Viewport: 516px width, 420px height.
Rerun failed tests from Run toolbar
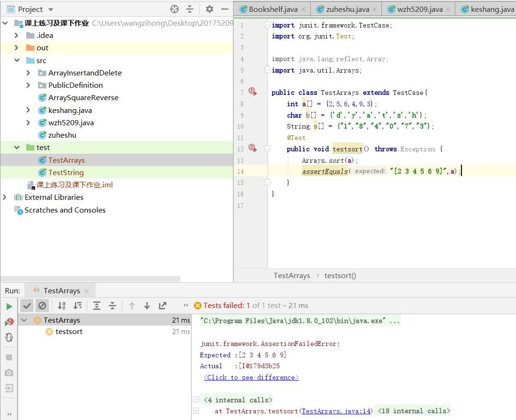(9, 322)
